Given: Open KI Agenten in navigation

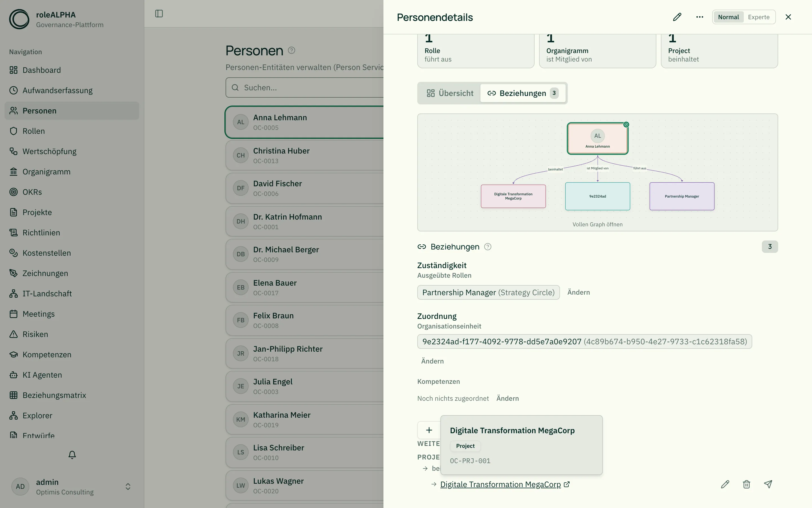Looking at the screenshot, I should pyautogui.click(x=72, y=375).
